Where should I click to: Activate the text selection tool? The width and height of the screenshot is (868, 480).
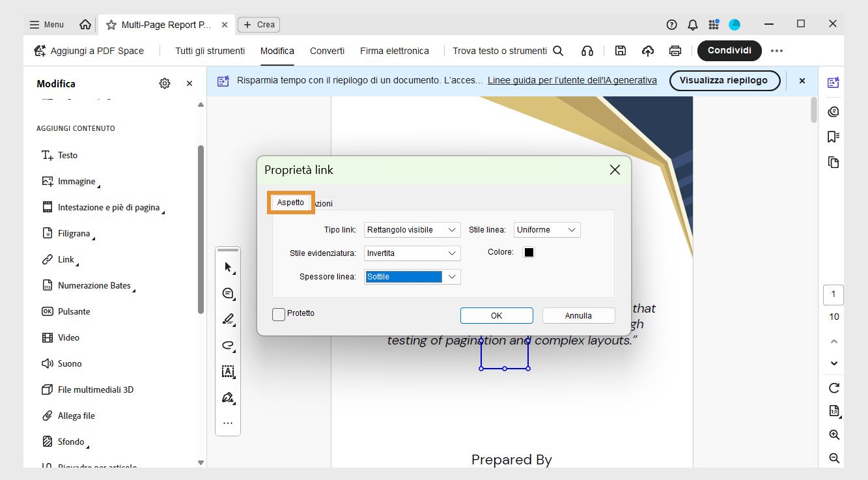[227, 371]
